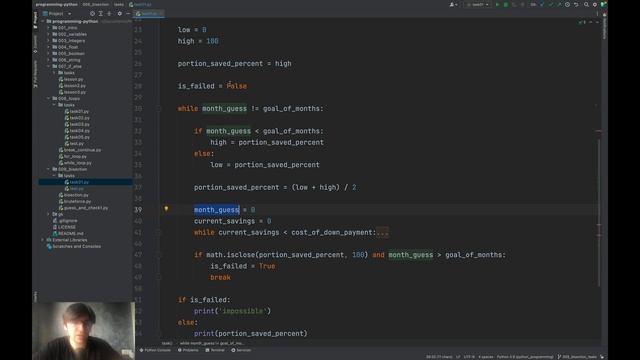Screen dimensions: 640x360
Task: Toggle the Commit tool window stripe
Action: click(x=36, y=44)
